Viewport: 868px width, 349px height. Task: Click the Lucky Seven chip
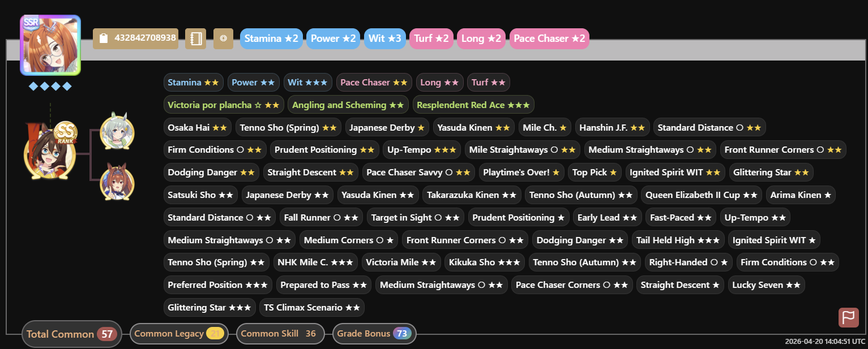767,285
